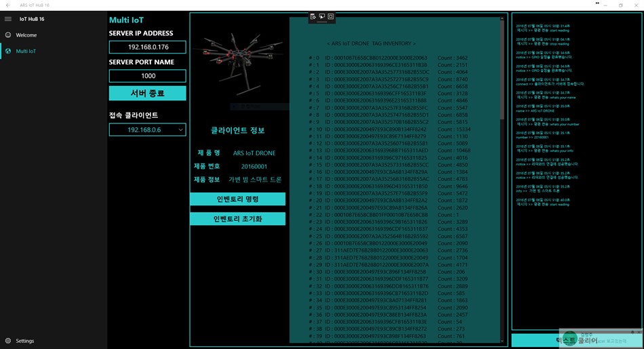The width and height of the screenshot is (644, 349).
Task: Select inventory row #29 with count 4171
Action: (x=388, y=265)
